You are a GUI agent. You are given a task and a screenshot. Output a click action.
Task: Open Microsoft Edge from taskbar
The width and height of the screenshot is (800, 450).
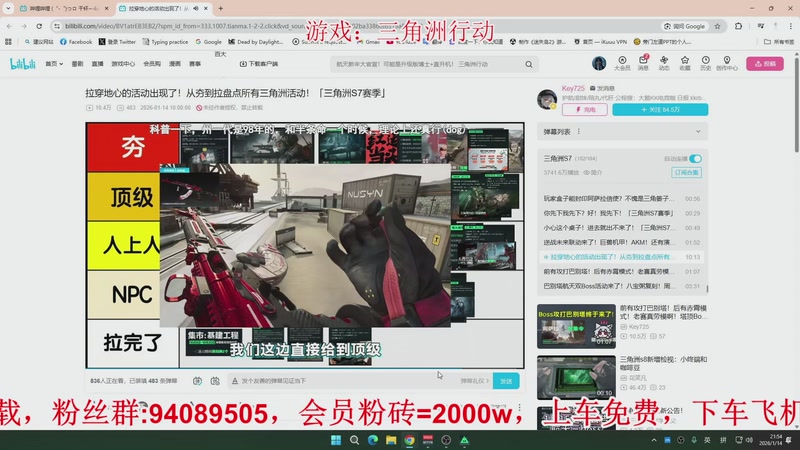point(373,440)
